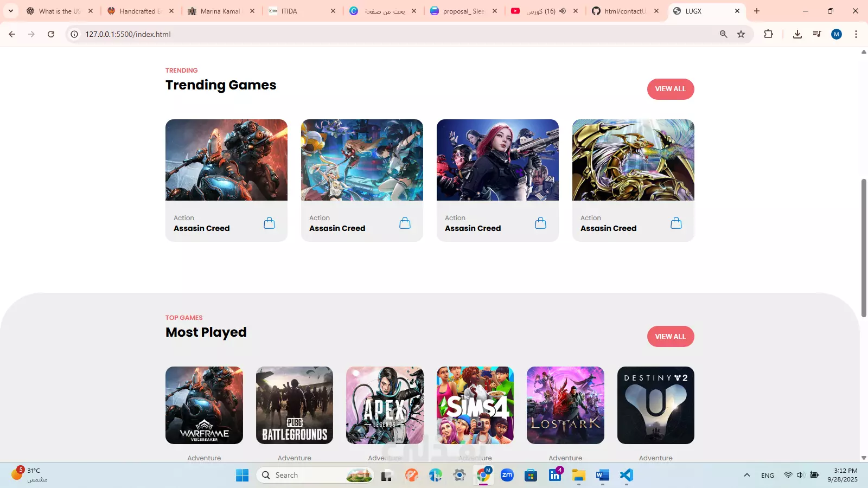This screenshot has height=488, width=868.
Task: Close the ITIDA tab
Action: (333, 11)
